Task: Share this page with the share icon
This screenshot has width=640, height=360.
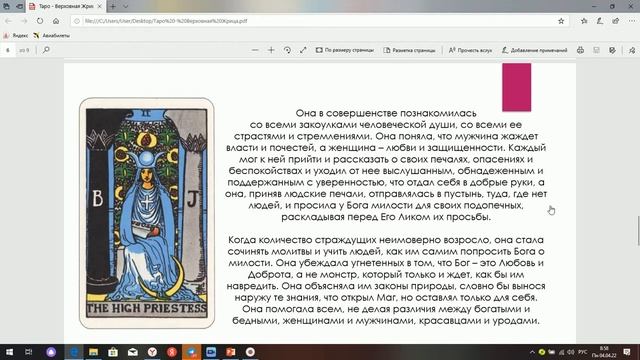Action: click(x=616, y=21)
